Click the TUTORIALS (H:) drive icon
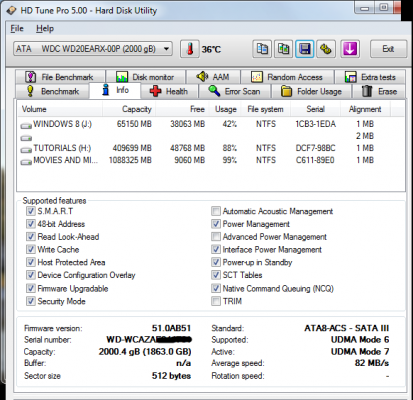 [x=26, y=150]
